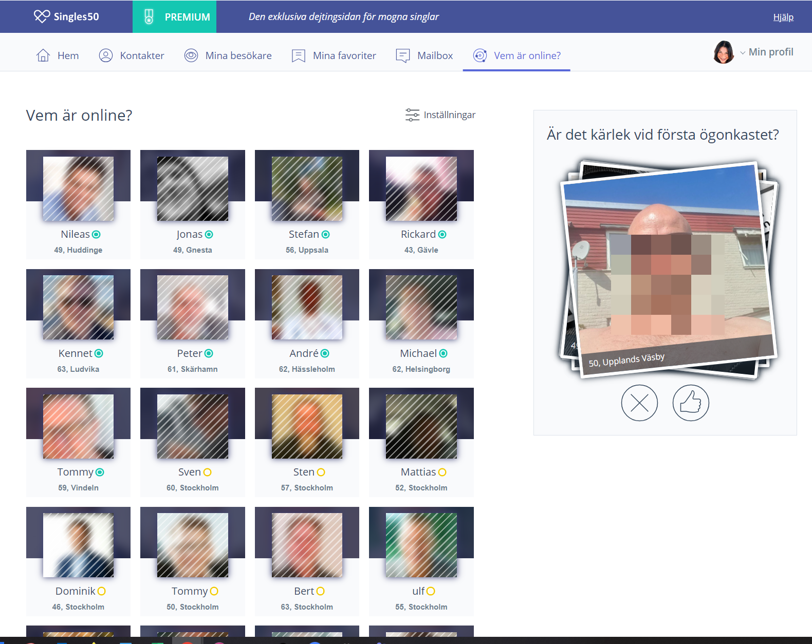Click yellow status icon beside Tommy, 50 Stockholm
Viewport: 812px width, 644px height.
(214, 591)
